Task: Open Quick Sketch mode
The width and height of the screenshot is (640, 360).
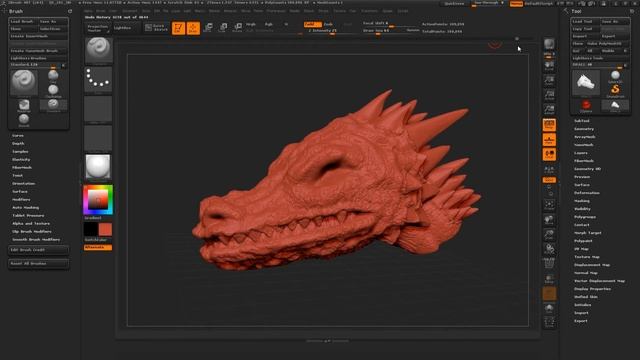Action: pyautogui.click(x=156, y=28)
